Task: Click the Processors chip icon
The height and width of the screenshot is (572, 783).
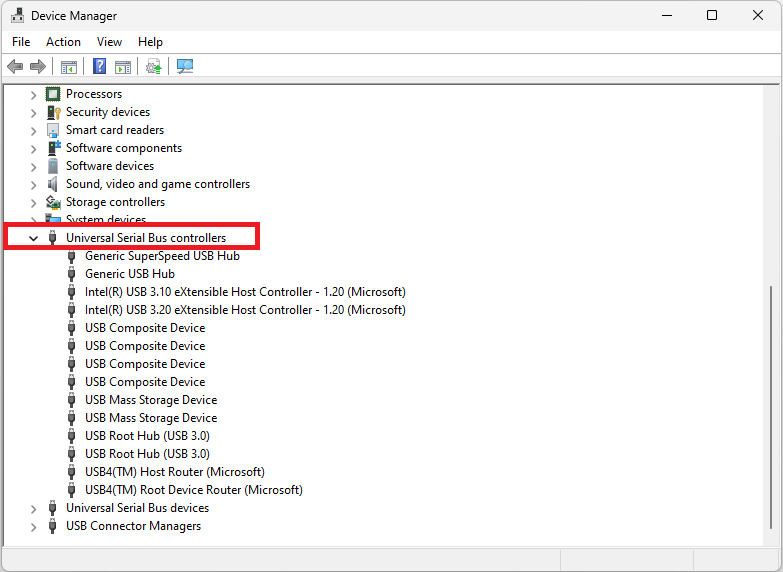Action: [x=53, y=94]
